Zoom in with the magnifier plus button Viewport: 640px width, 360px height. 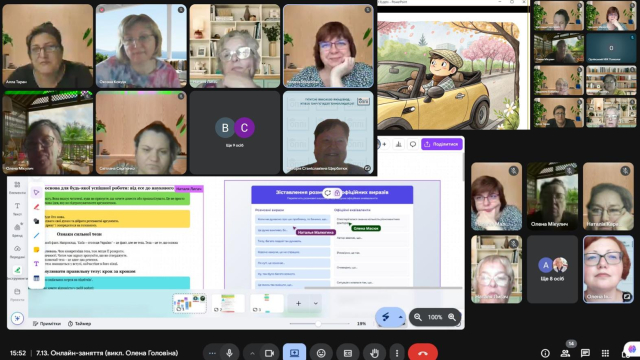click(452, 317)
